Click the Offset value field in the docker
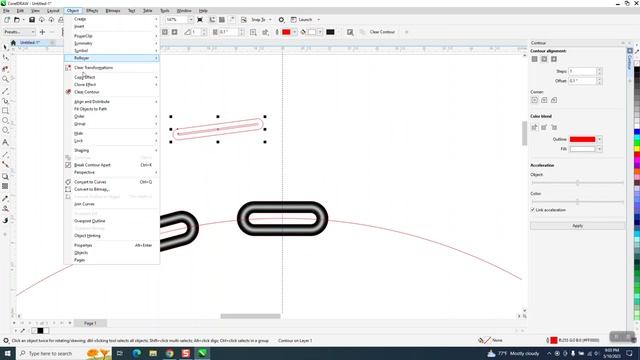 [x=582, y=81]
